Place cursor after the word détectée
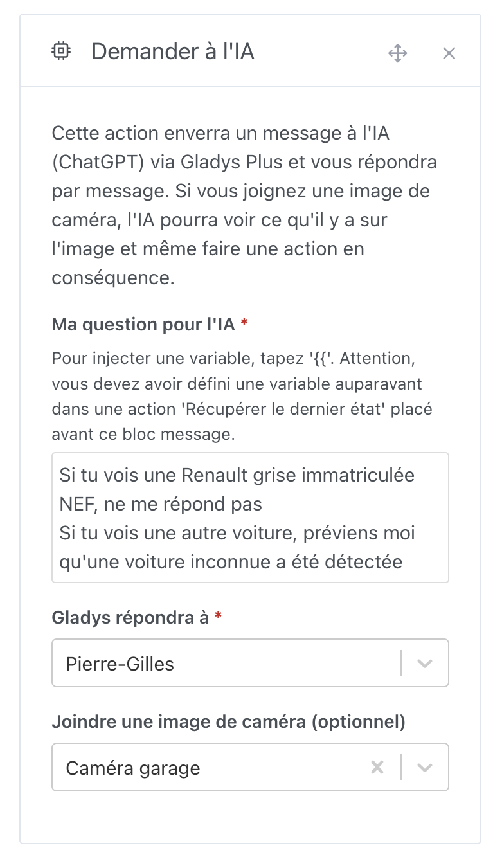 point(403,562)
